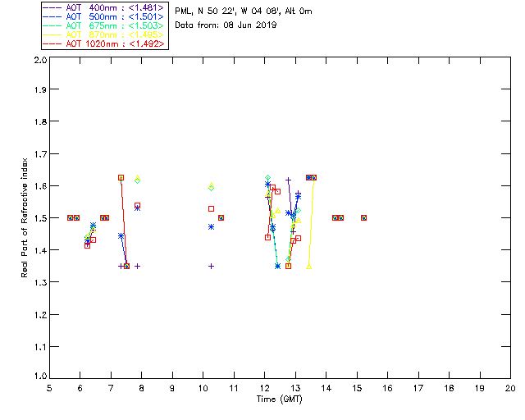
Task: Click the red dashed line sample in legend
Action: click(x=52, y=43)
